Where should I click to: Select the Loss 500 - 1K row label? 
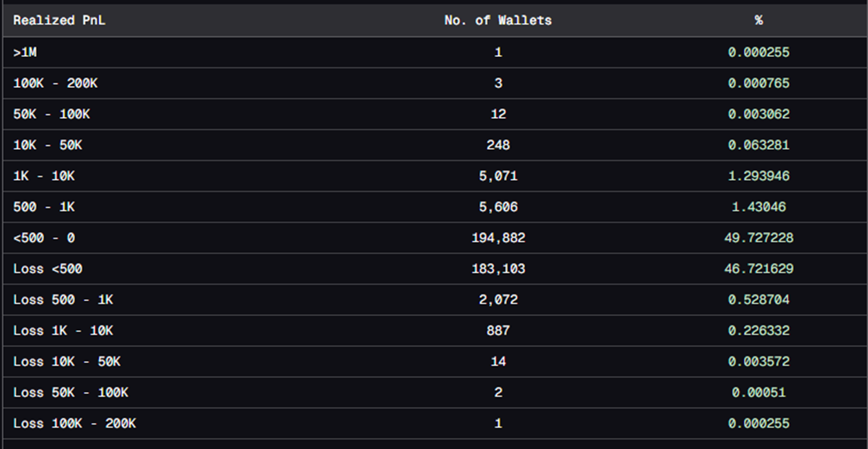point(63,300)
